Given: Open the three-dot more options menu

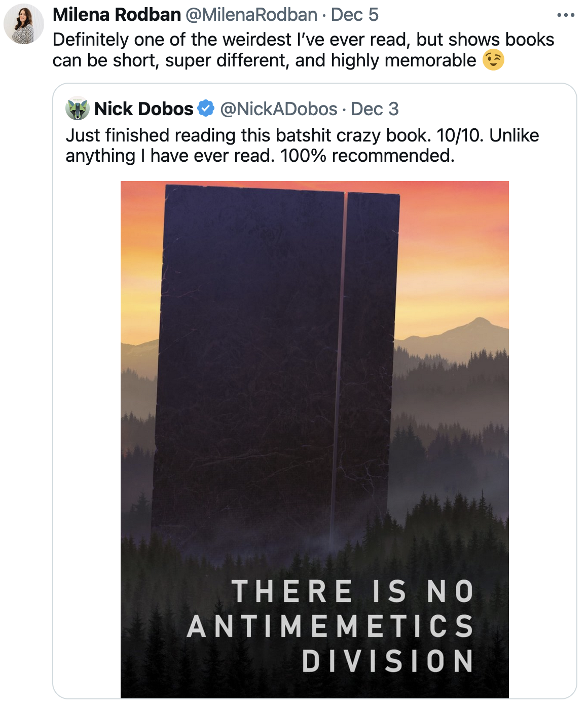Looking at the screenshot, I should [565, 15].
